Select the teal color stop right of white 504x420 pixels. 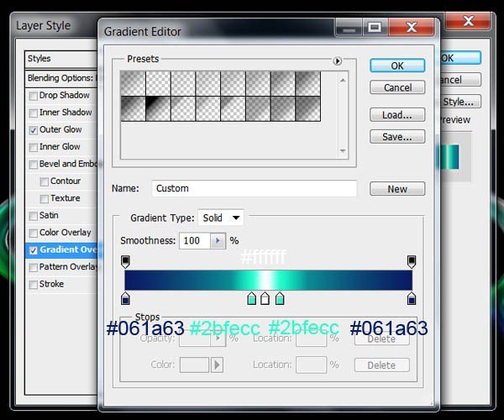280,298
